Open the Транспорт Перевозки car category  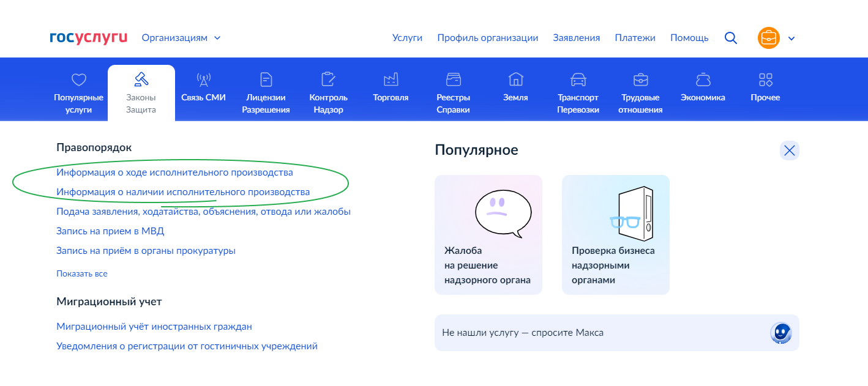point(578,93)
